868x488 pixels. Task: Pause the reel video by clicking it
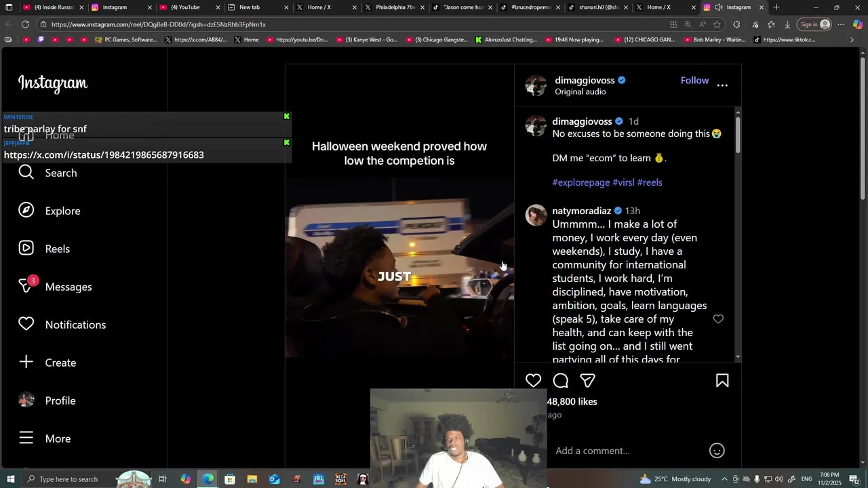(x=399, y=268)
